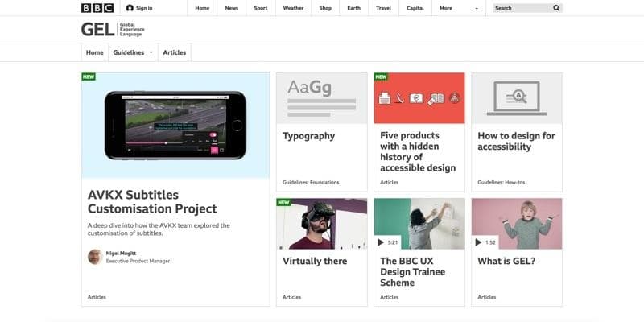
Task: Click the AVKX deep dive description text
Action: pyautogui.click(x=159, y=229)
